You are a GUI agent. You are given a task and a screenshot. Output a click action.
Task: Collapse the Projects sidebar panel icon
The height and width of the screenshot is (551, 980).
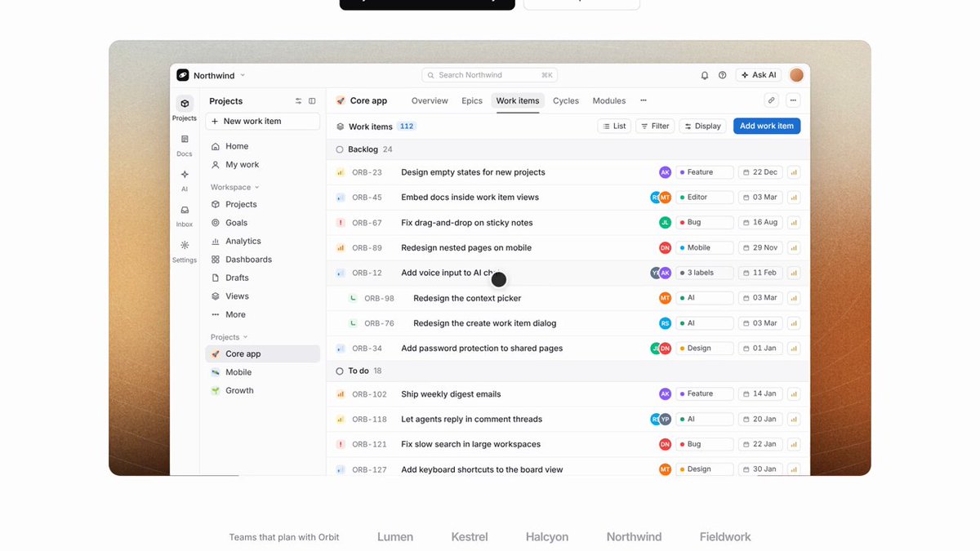coord(312,101)
